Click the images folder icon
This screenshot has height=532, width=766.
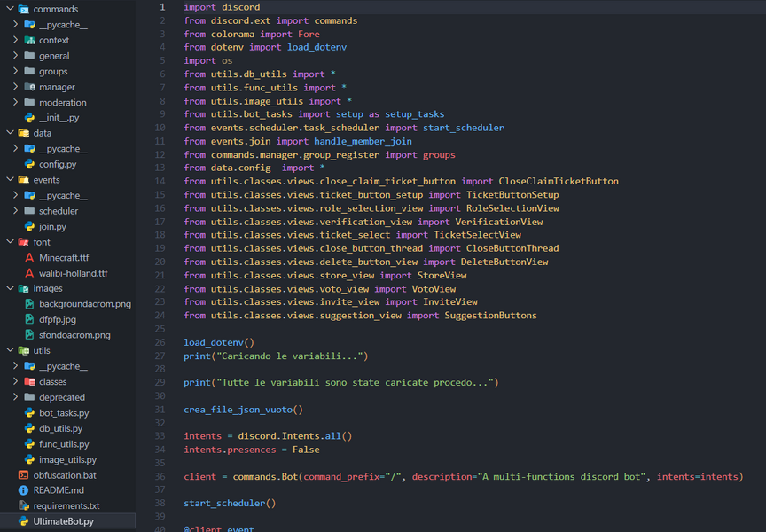pyautogui.click(x=23, y=288)
